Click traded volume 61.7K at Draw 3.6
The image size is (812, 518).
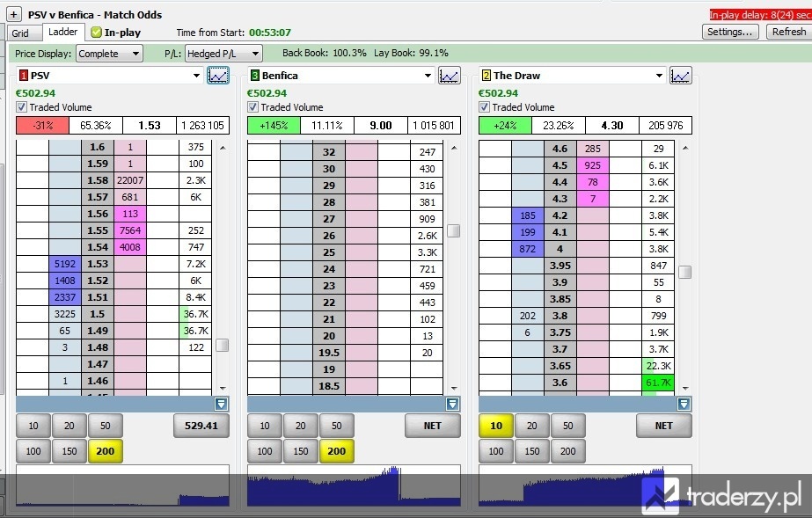point(658,383)
